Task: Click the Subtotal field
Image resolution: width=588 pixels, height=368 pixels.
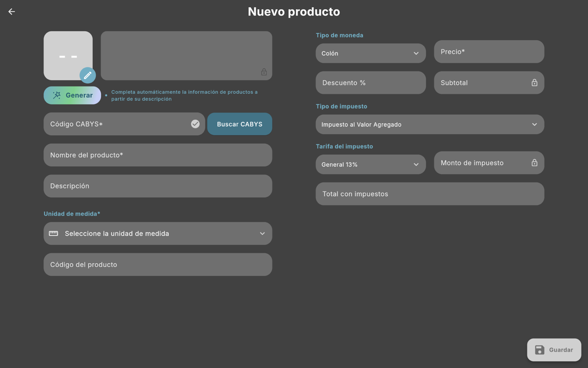Action: pos(489,83)
